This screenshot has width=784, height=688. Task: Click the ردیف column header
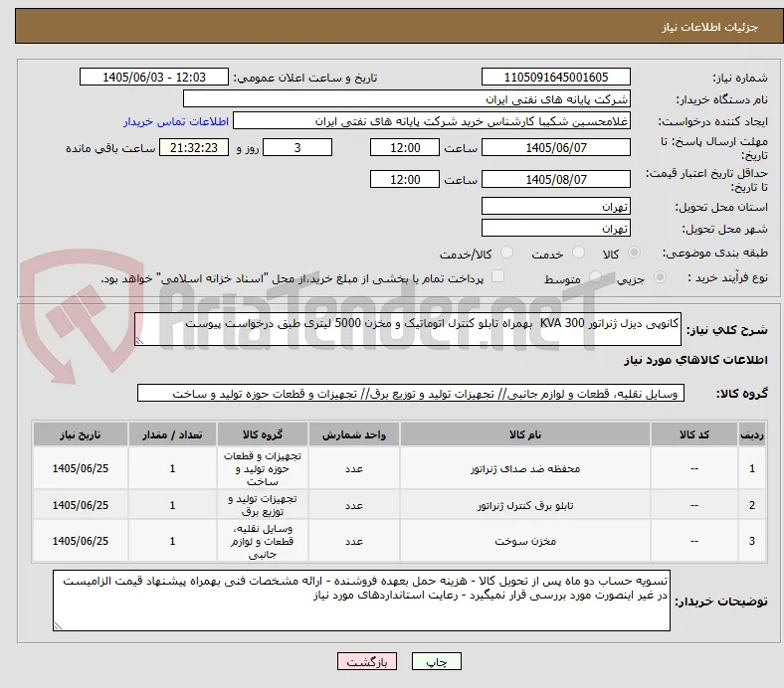752,434
